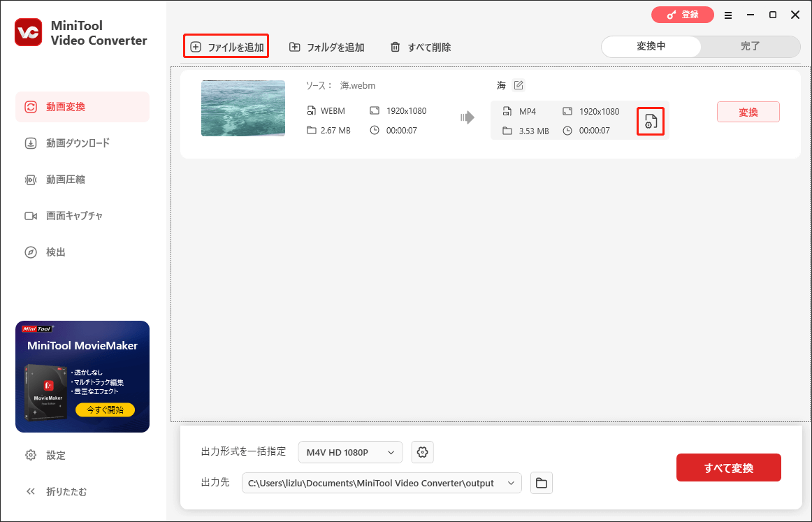Click the MiniTool MovieMaker banner title
Screen dimensions: 812x522
coord(82,345)
